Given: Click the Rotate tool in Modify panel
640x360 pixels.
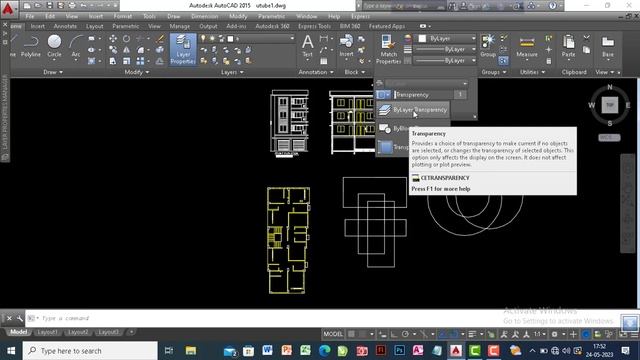Looking at the screenshot, I should pyautogui.click(x=127, y=38).
